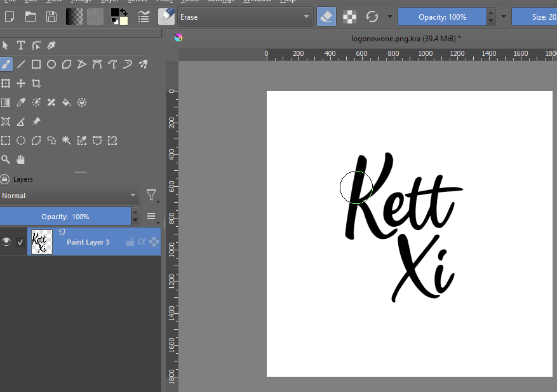This screenshot has width=557, height=392.
Task: Toggle the lock on Paint Layer 3
Action: [x=130, y=242]
